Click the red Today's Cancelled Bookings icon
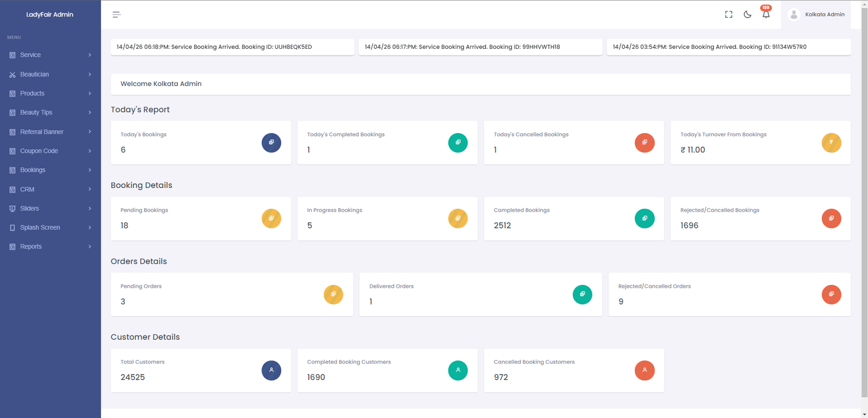The image size is (868, 418). coord(644,143)
